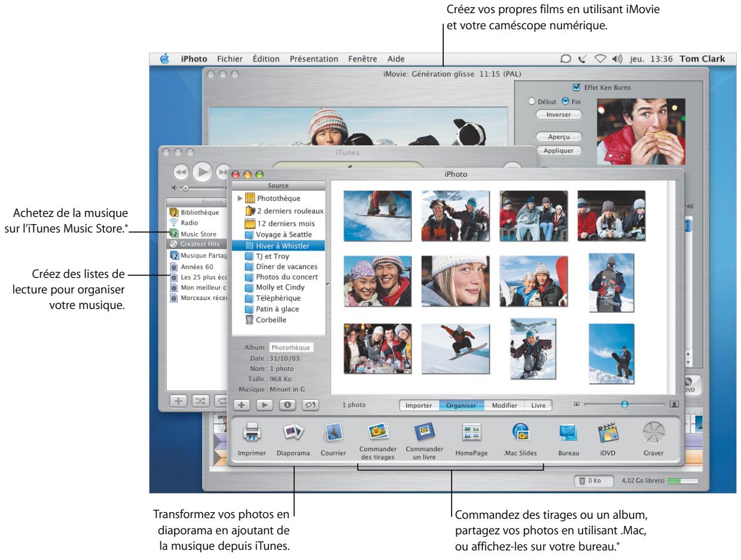Select the 12 derniers mois item
Viewport: 741px width, 560px height.
(279, 222)
